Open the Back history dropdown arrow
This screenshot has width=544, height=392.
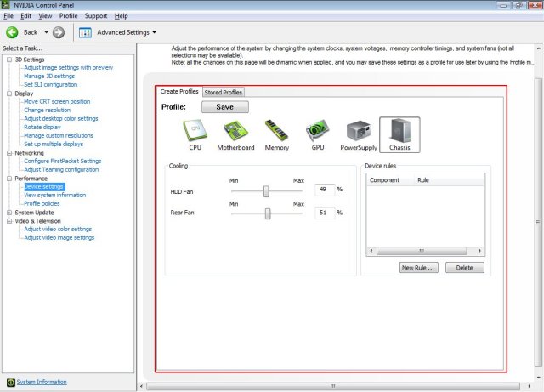[x=46, y=32]
